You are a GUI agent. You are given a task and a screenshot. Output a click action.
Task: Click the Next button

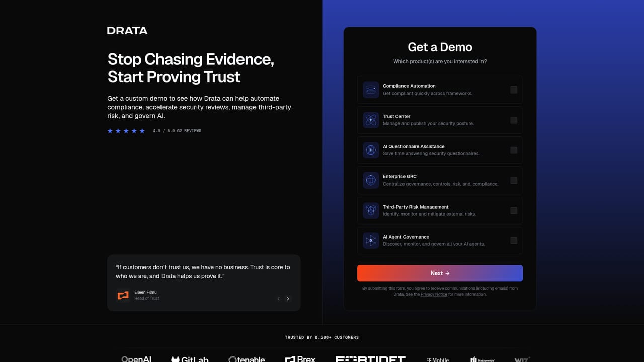click(440, 273)
